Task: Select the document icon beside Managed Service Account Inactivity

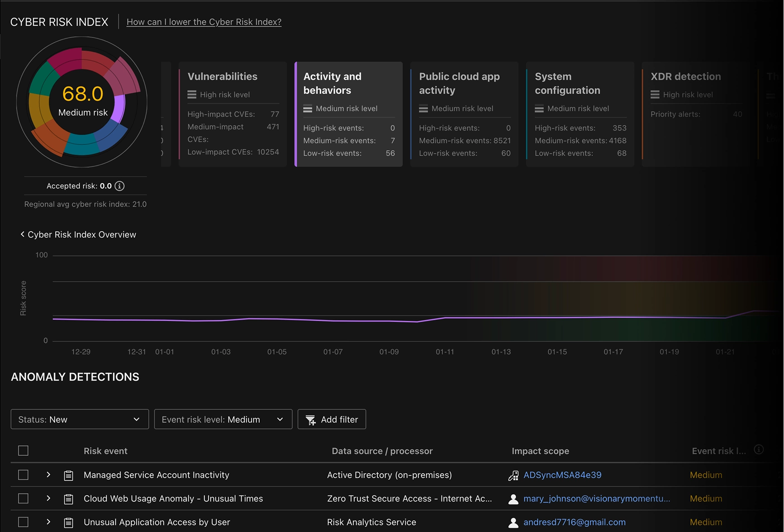Action: [68, 475]
